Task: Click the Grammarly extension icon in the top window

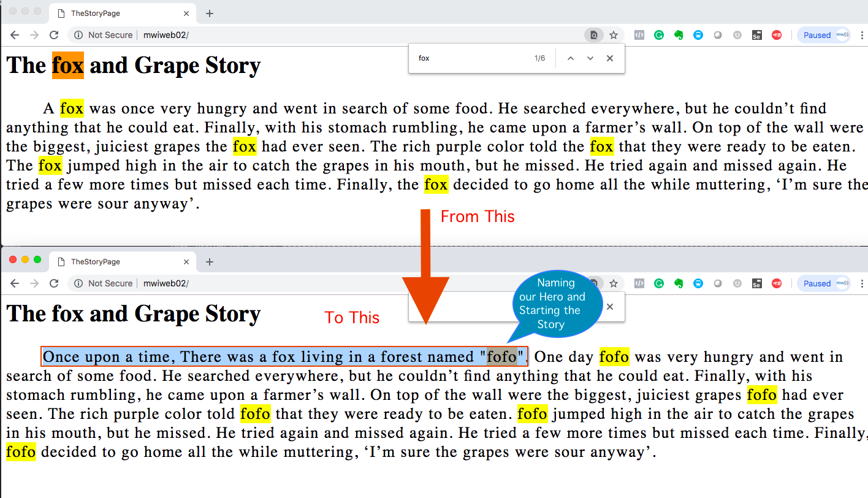Action: tap(659, 35)
